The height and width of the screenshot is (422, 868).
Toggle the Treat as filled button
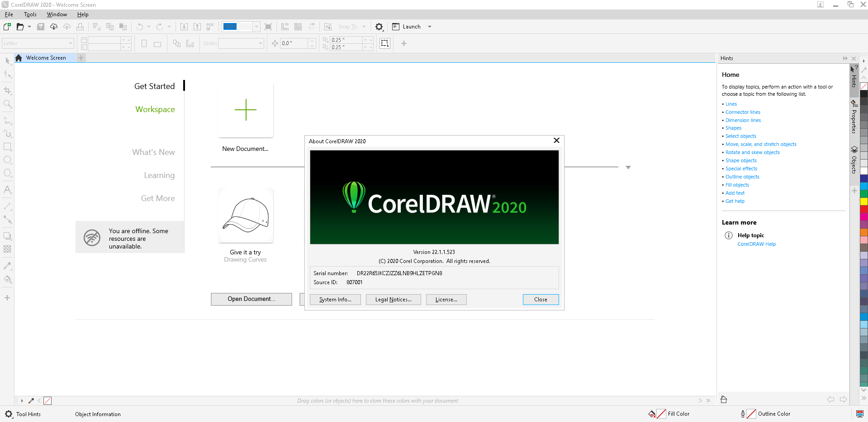tap(384, 43)
